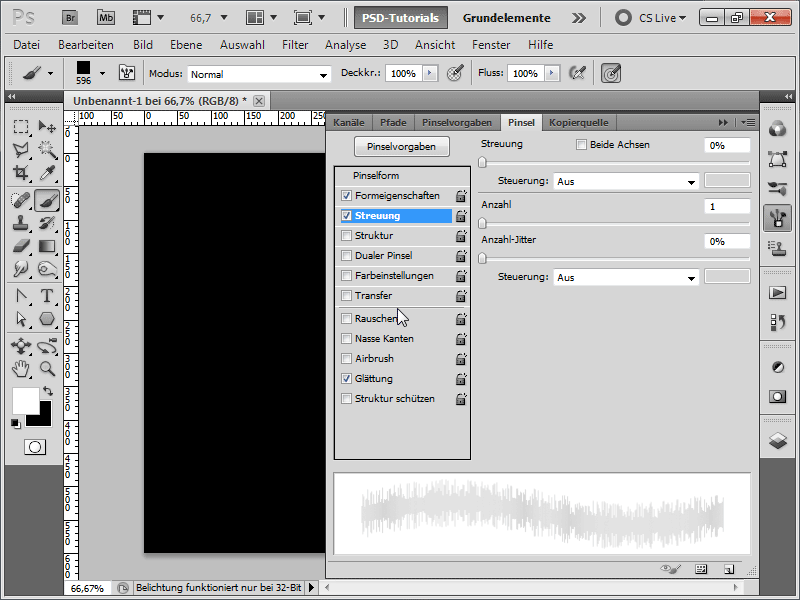
Task: Click the Anzahl slider handle
Action: tap(482, 223)
